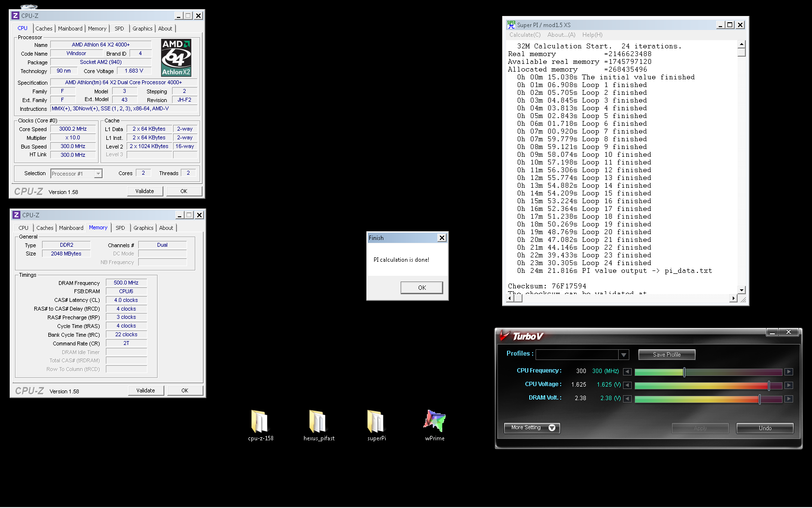The width and height of the screenshot is (812, 508).
Task: Open About tab in top CPU-Z window
Action: [x=165, y=29]
